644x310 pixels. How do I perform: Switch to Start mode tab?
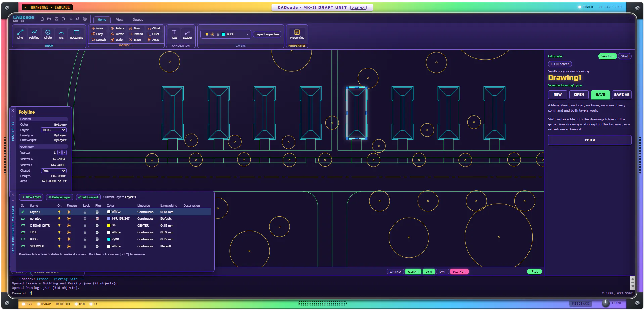625,56
